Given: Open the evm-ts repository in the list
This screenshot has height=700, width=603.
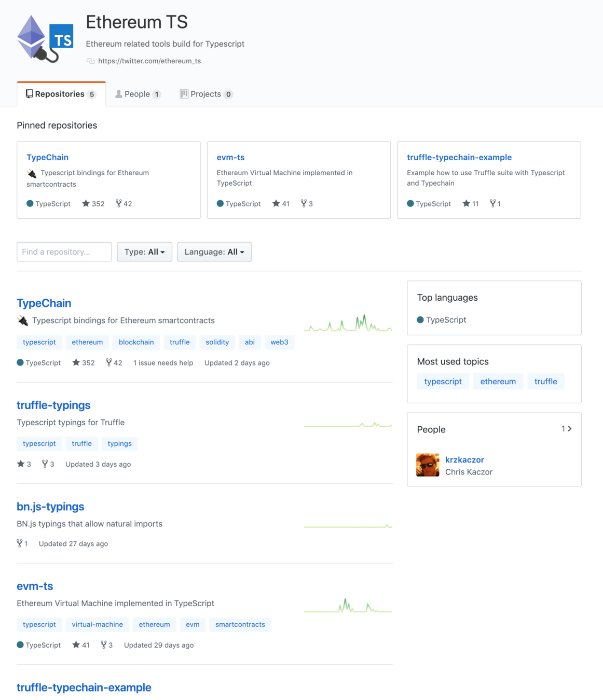Looking at the screenshot, I should (x=35, y=586).
